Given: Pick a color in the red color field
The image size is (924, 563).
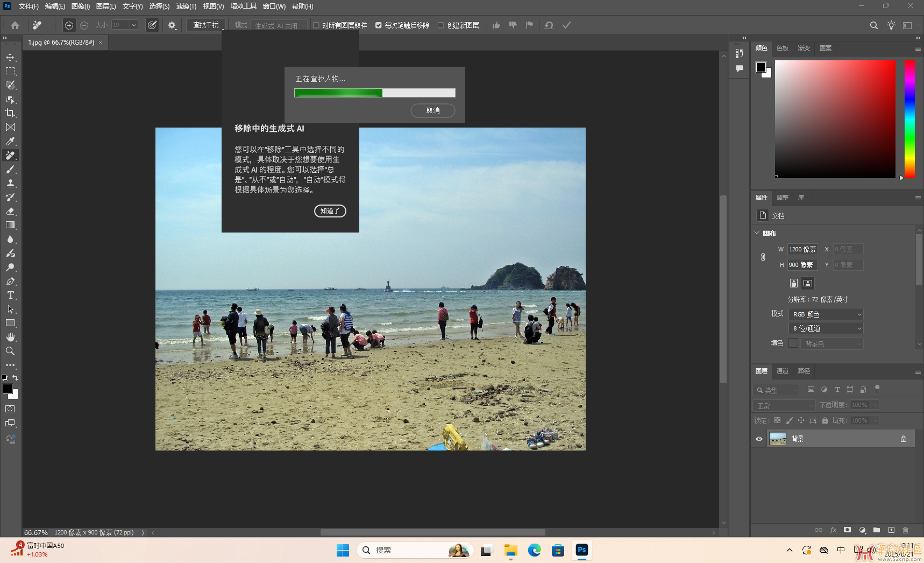Looking at the screenshot, I should pyautogui.click(x=835, y=119).
